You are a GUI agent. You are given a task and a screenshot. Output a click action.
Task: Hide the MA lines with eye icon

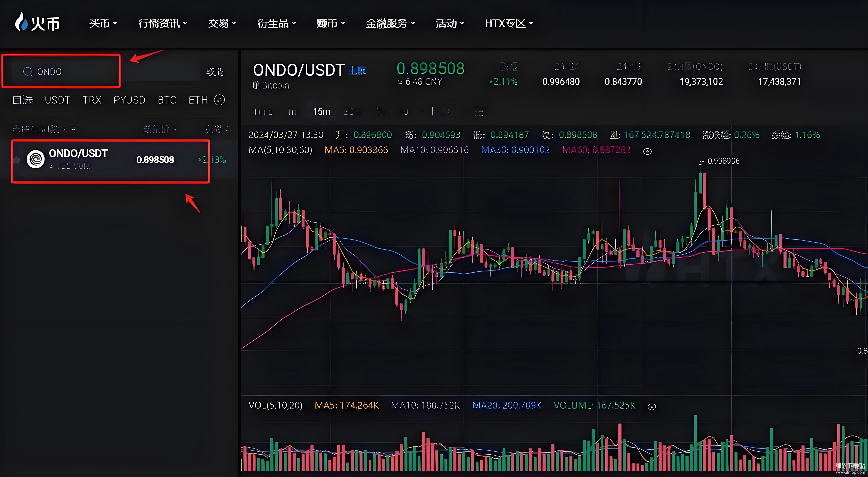pos(647,151)
